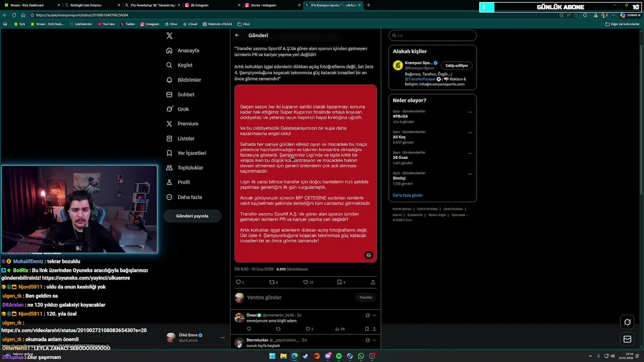Open Premium in sidebar
644x362 pixels.
[182, 124]
